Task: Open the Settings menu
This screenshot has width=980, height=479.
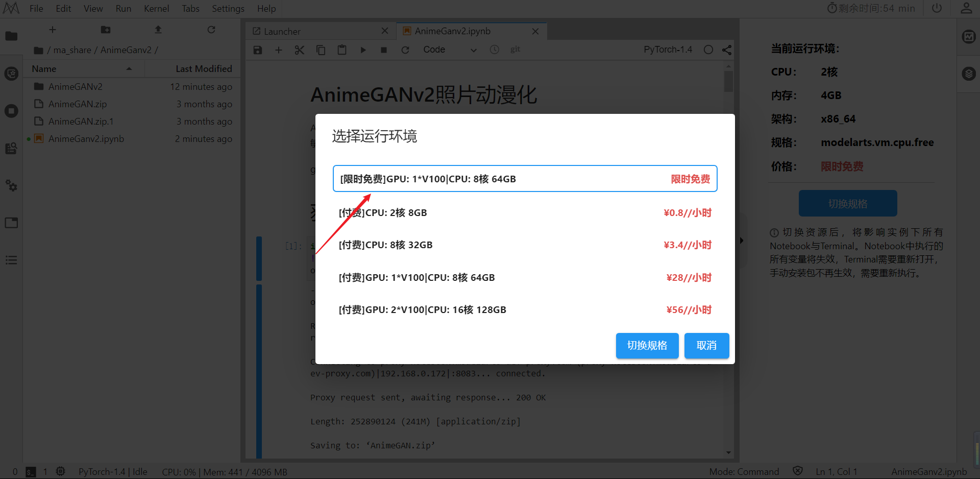Action: (228, 9)
